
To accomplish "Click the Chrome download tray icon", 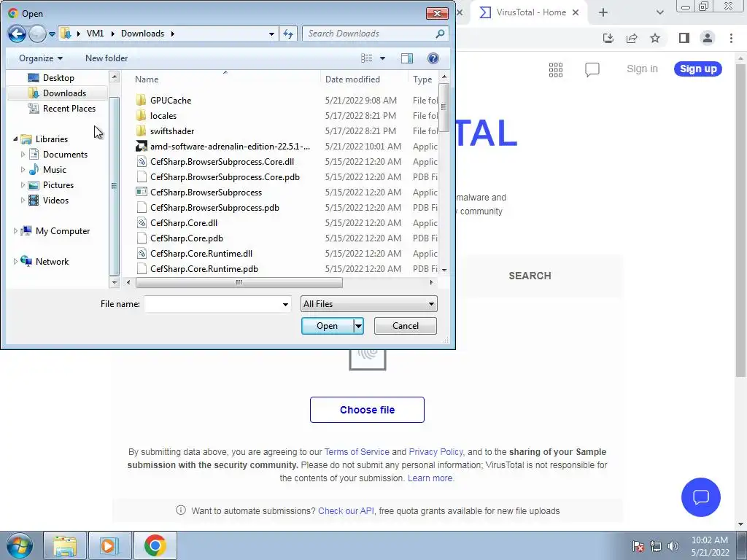I will (x=608, y=38).
